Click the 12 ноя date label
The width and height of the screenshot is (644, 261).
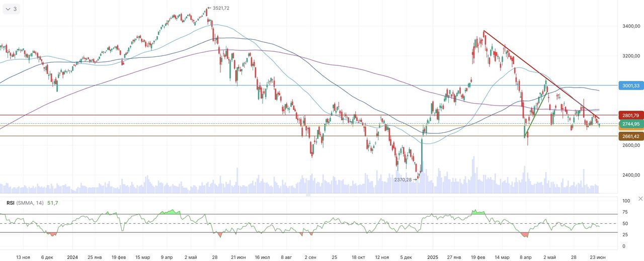(382, 257)
